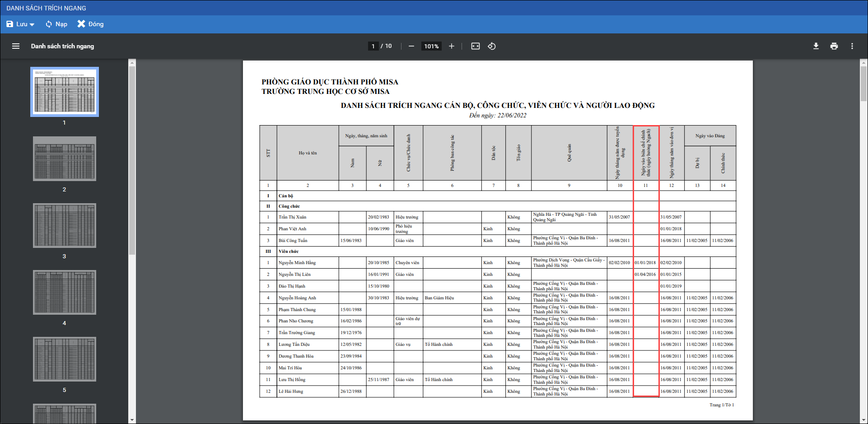Click the Đóng close button

pyautogui.click(x=90, y=24)
